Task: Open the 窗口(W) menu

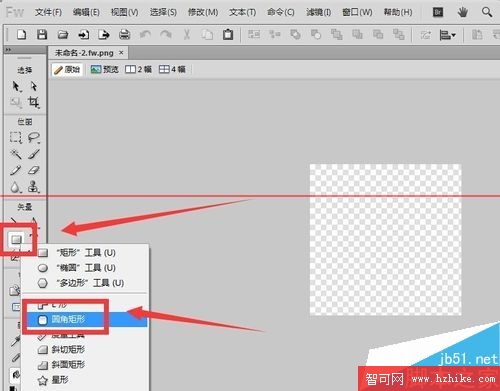Action: pyautogui.click(x=357, y=12)
